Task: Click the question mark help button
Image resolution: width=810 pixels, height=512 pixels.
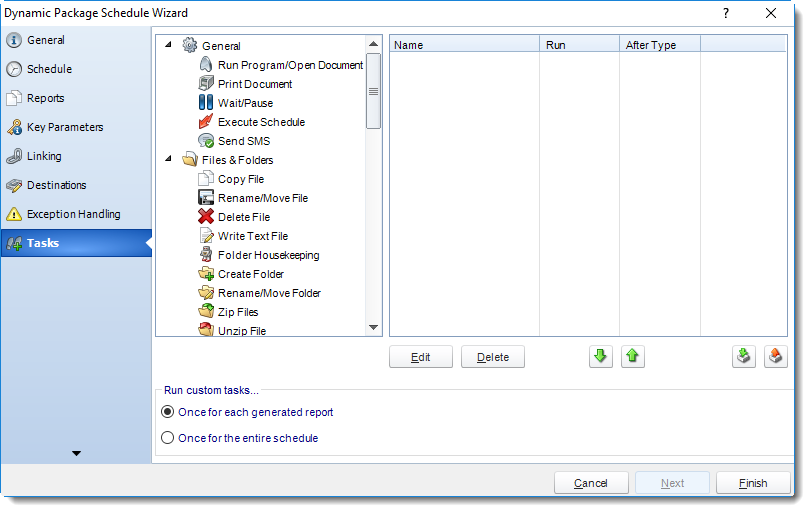Action: (726, 13)
